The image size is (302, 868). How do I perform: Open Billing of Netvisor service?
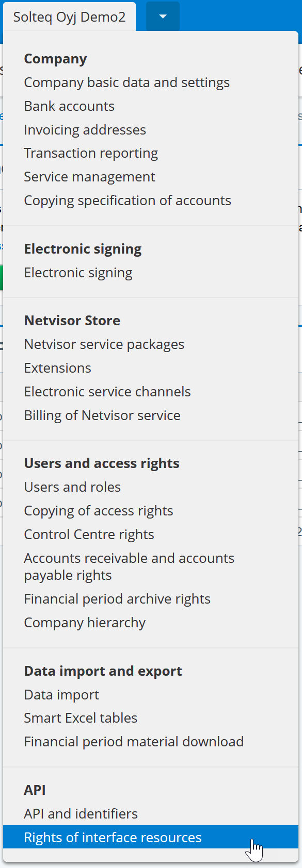coord(102,415)
